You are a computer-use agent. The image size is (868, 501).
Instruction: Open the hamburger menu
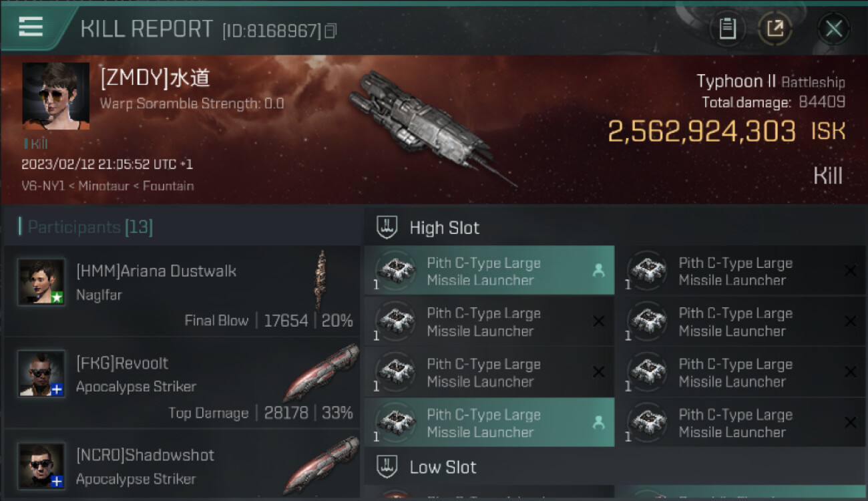[31, 27]
